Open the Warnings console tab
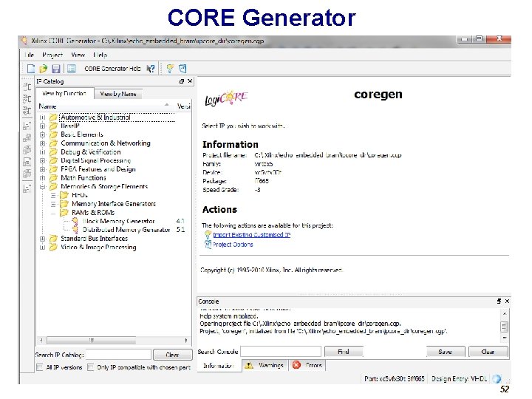The image size is (532, 399). pyautogui.click(x=265, y=366)
